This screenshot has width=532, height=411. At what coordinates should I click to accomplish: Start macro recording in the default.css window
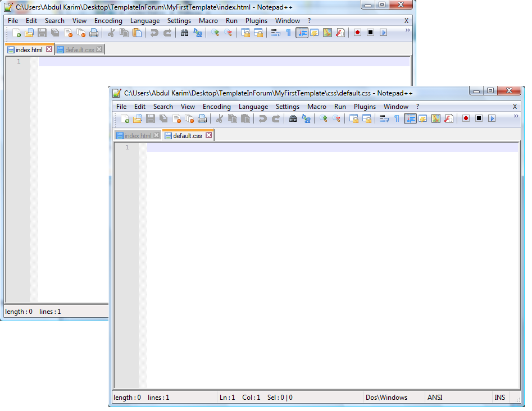click(x=466, y=118)
